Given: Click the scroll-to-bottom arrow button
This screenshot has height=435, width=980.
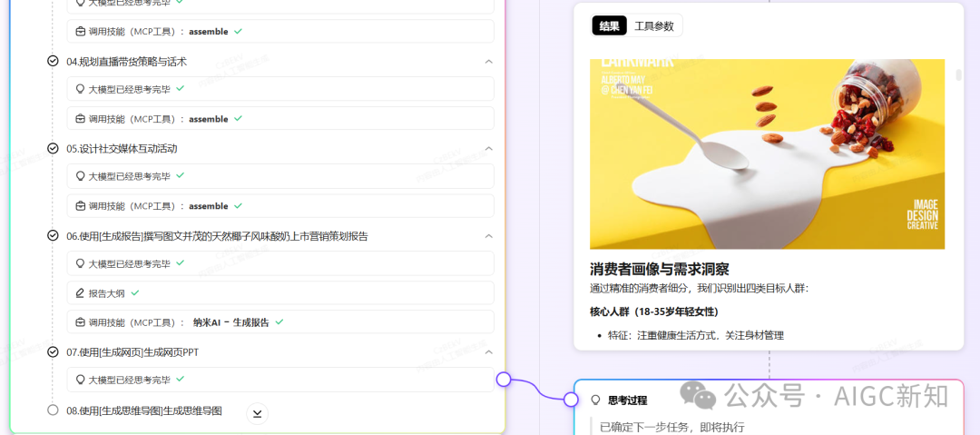Looking at the screenshot, I should tap(258, 413).
